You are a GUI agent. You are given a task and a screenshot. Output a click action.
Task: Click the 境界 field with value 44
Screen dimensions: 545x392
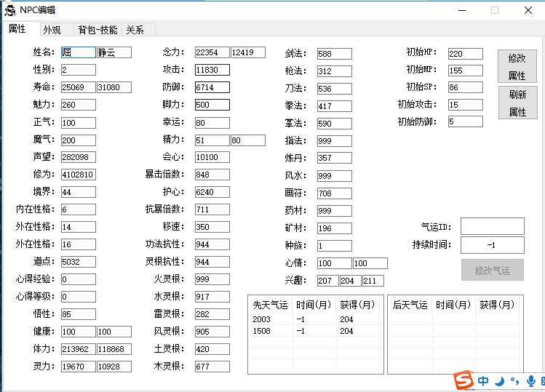[78, 192]
